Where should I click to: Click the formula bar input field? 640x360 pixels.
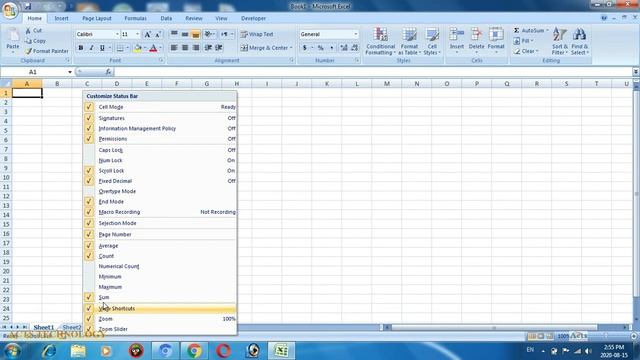(373, 72)
